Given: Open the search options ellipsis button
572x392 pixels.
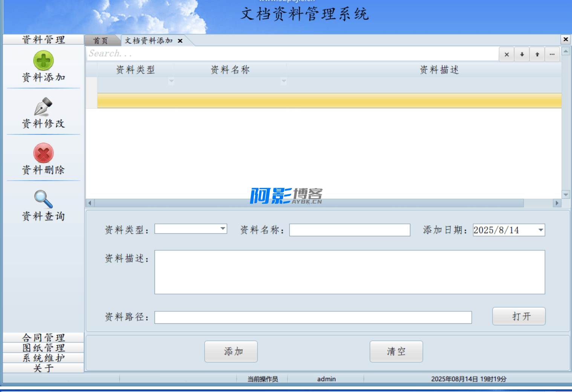Looking at the screenshot, I should click(552, 54).
